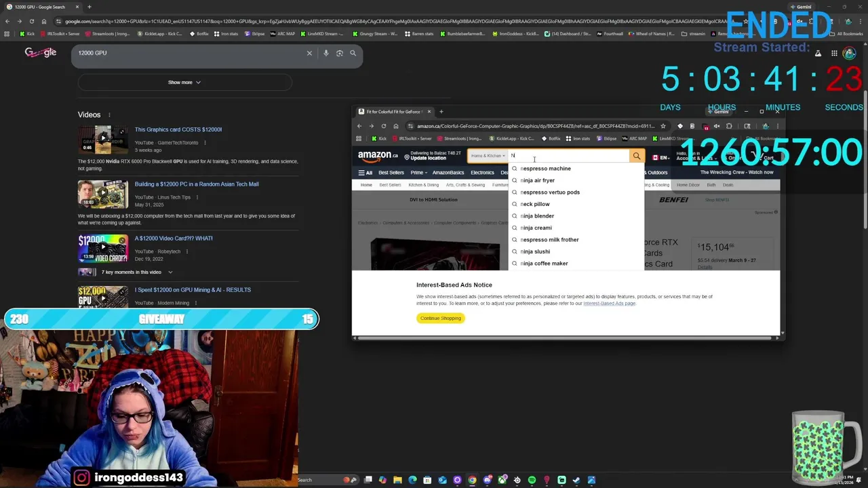Viewport: 868px width, 488px height.
Task: Go back in Google window
Action: pyautogui.click(x=7, y=21)
